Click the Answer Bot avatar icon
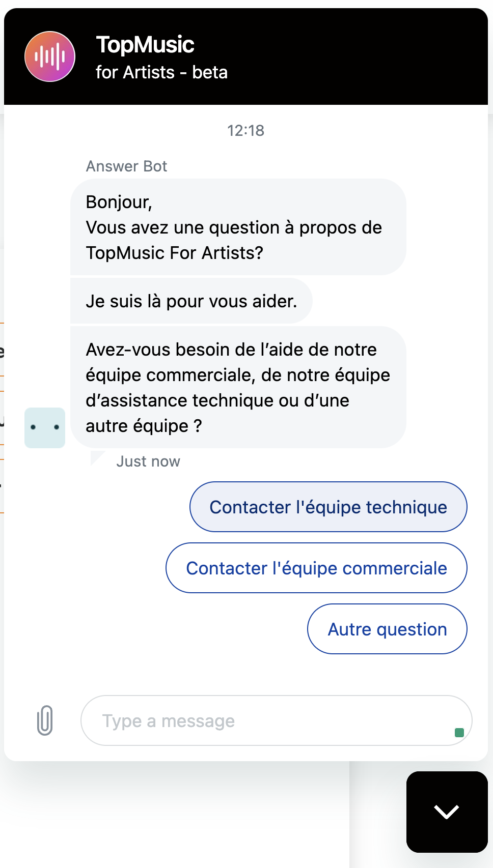Image resolution: width=493 pixels, height=868 pixels. [x=45, y=427]
